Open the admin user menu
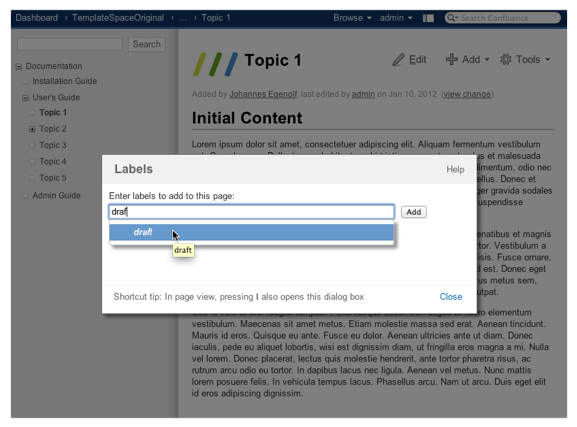Viewport: 577px width, 427px height. (x=396, y=18)
